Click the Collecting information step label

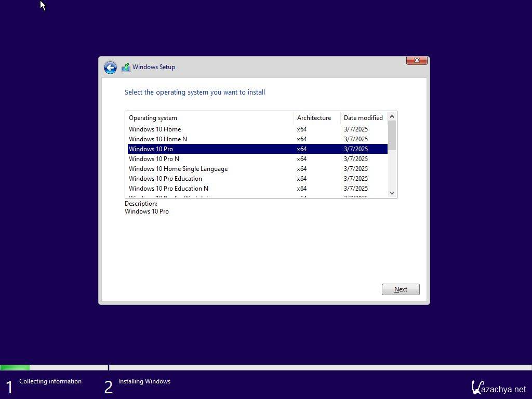click(50, 381)
